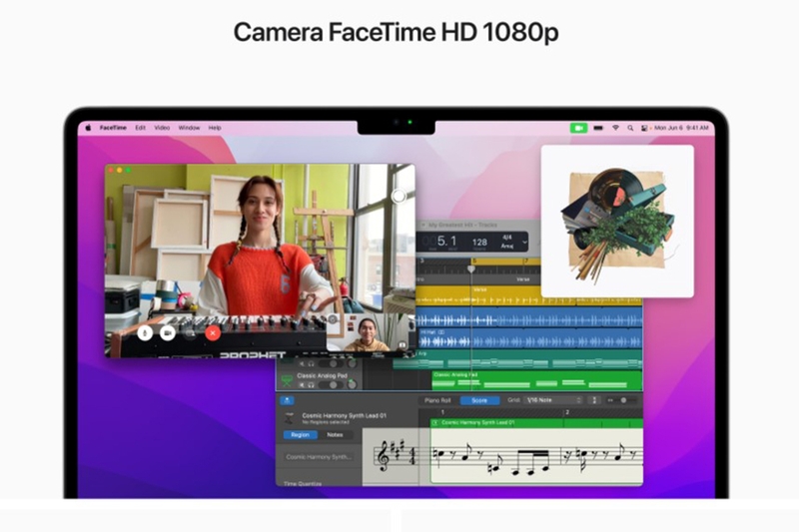This screenshot has width=799, height=532.
Task: Click the treble clef in score editor
Action: tap(384, 455)
